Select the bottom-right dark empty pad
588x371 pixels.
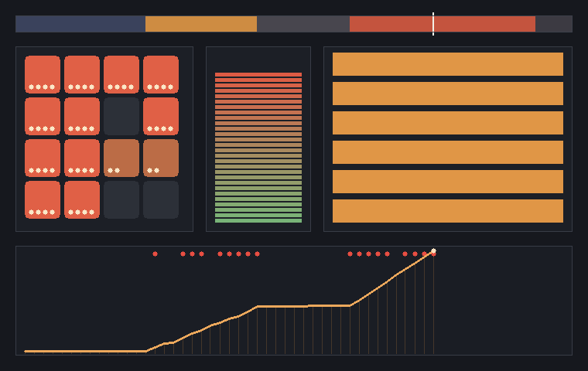click(x=161, y=199)
